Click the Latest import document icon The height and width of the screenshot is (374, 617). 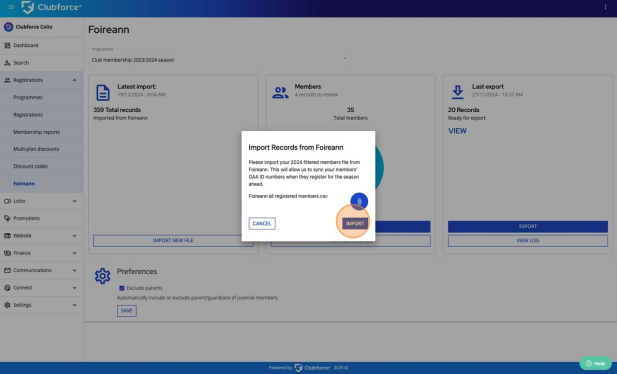pyautogui.click(x=103, y=93)
